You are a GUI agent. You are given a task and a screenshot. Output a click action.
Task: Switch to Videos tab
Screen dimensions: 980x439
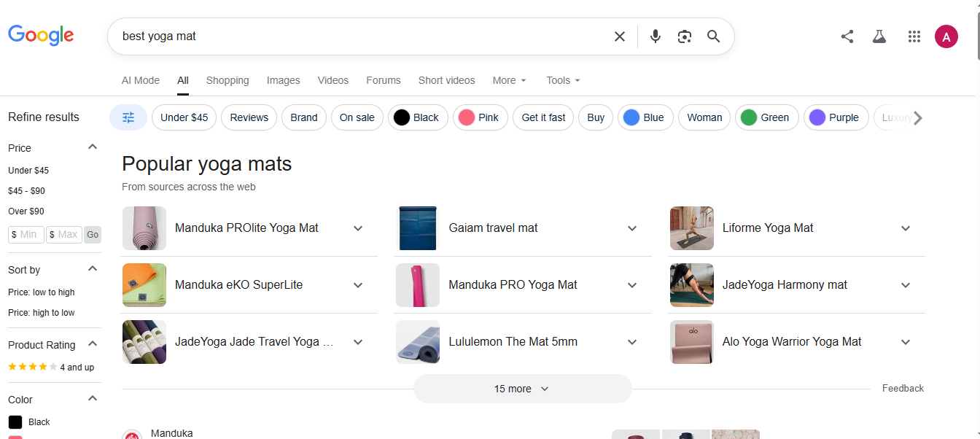(333, 80)
